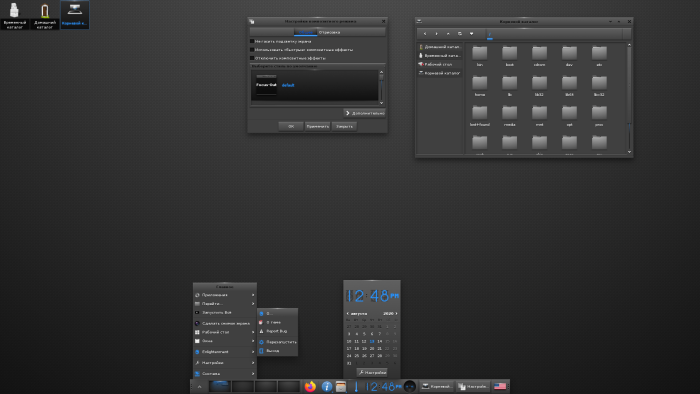Image resolution: width=700 pixels, height=394 pixels.
Task: Click the US flag keyboard layout indicator
Action: pyautogui.click(x=500, y=386)
